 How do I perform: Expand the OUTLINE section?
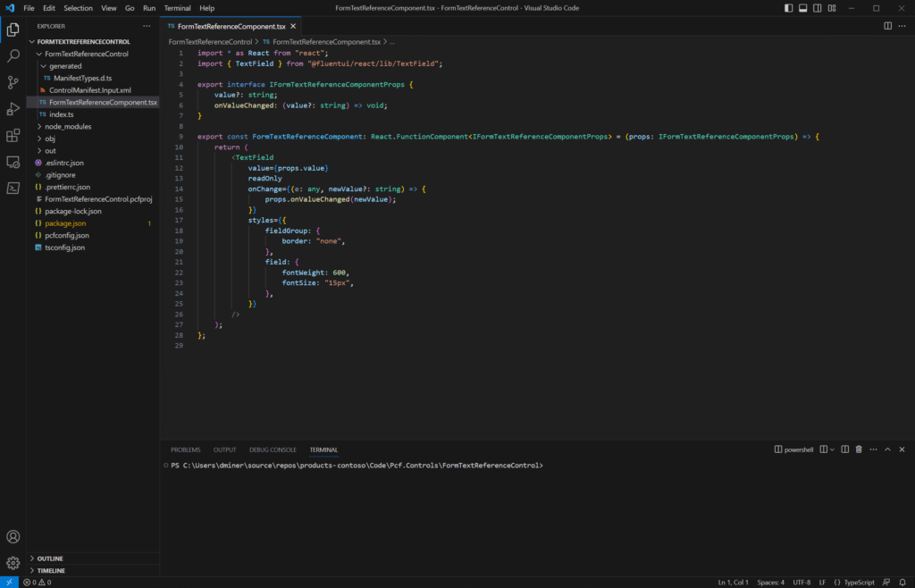[49, 558]
